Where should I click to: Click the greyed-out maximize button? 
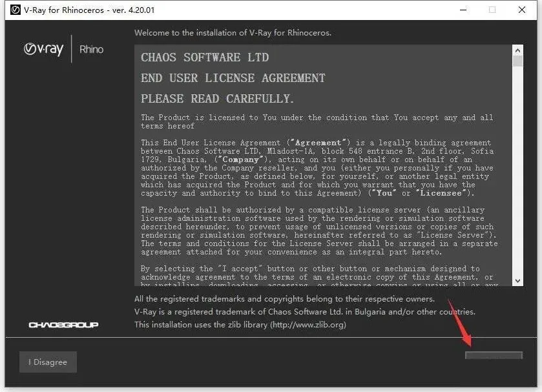click(492, 10)
